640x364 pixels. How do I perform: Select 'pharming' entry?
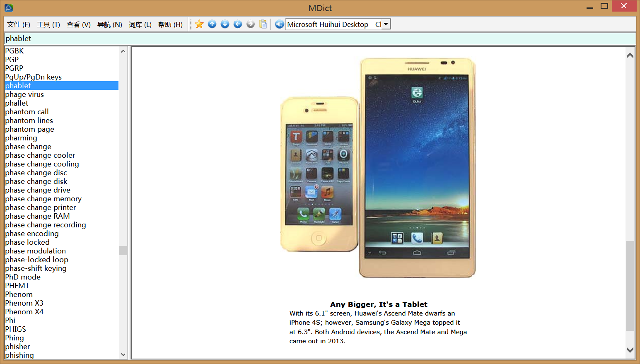[21, 138]
